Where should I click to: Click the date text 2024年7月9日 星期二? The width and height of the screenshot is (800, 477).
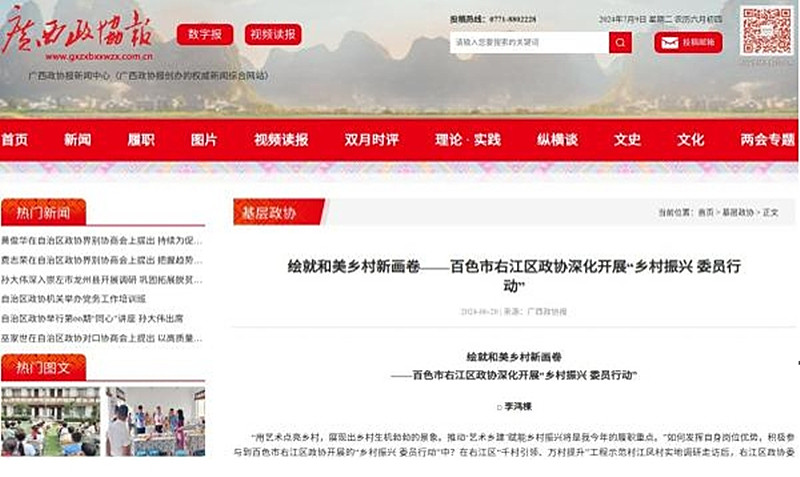coord(636,19)
